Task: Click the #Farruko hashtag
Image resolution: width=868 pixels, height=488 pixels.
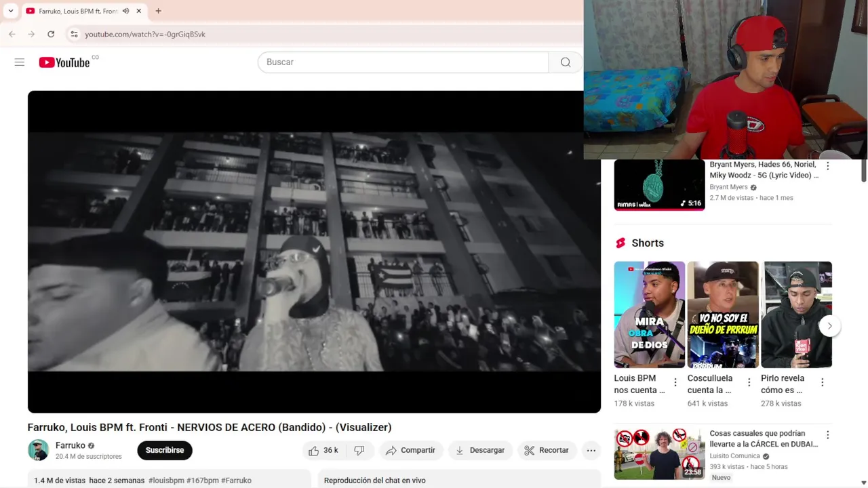Action: click(236, 481)
